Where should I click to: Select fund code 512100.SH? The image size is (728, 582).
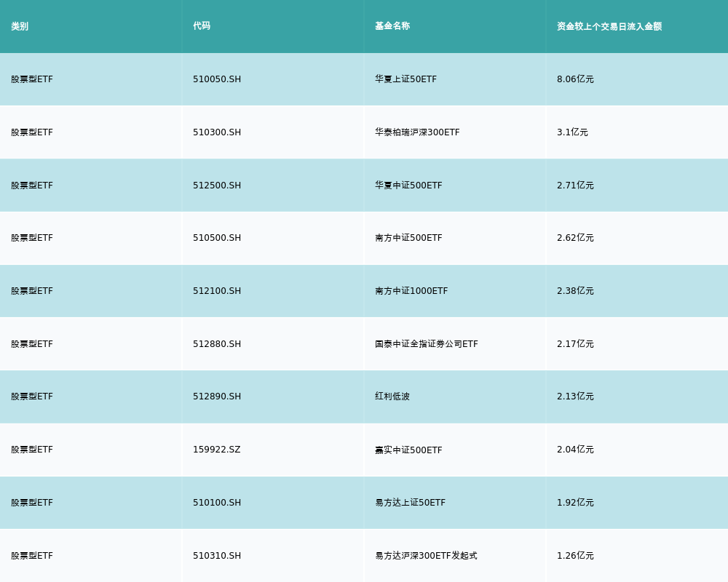tap(217, 291)
